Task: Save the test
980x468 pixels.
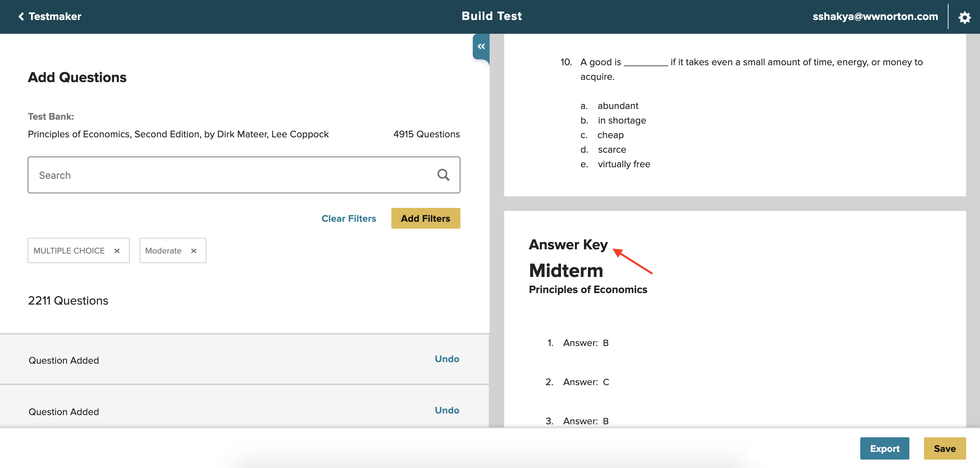Action: click(x=944, y=448)
